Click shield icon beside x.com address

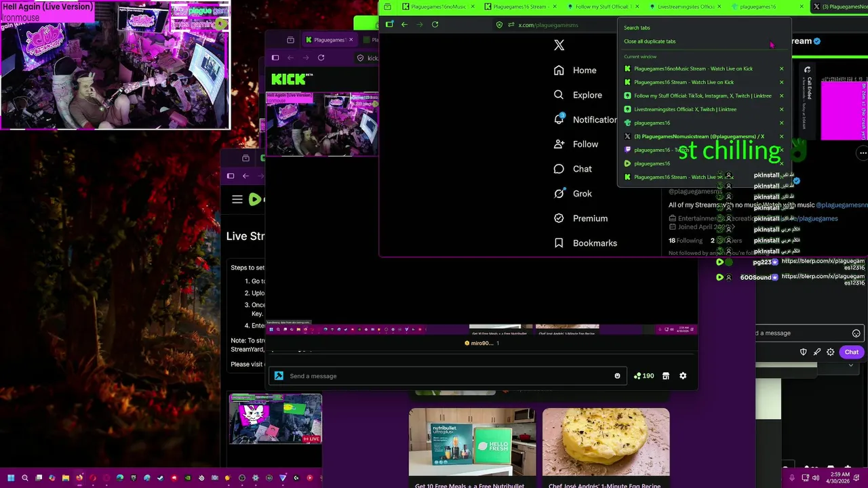(x=500, y=25)
